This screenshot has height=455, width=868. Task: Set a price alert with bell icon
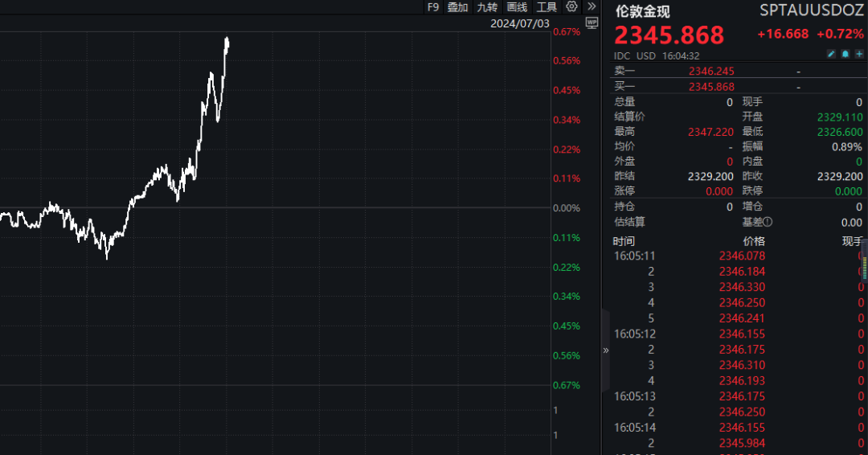845,55
